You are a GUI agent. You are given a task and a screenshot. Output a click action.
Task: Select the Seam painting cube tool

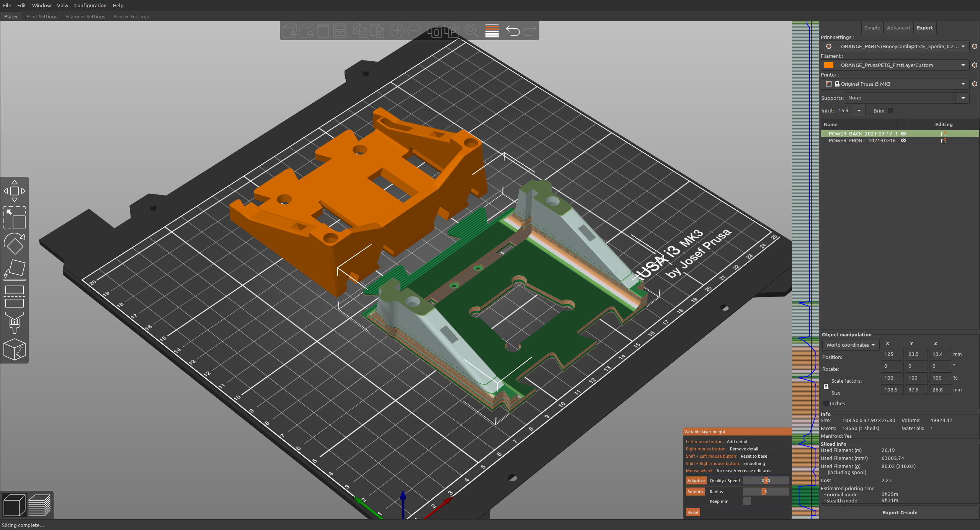pyautogui.click(x=15, y=349)
